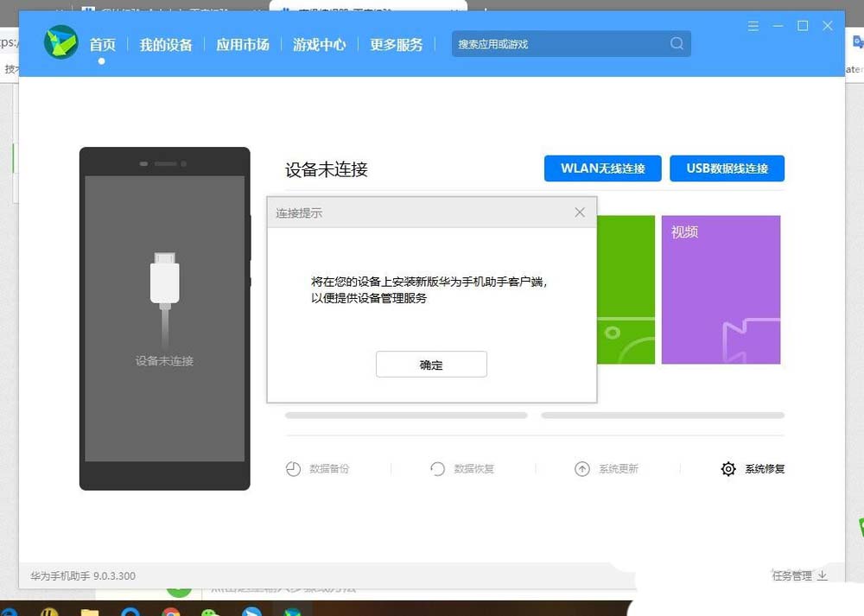This screenshot has width=864, height=616.
Task: Close the 连接提示 dialog
Action: (x=580, y=213)
